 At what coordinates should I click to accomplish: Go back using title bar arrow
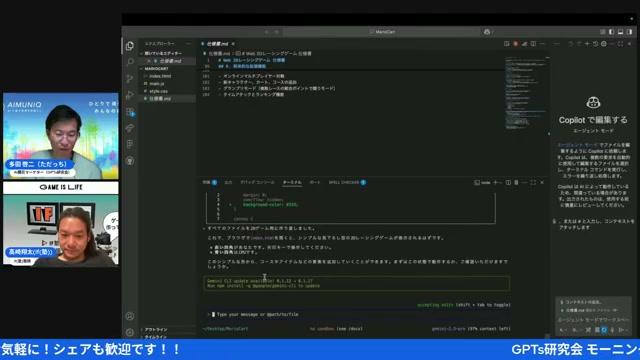pos(267,32)
